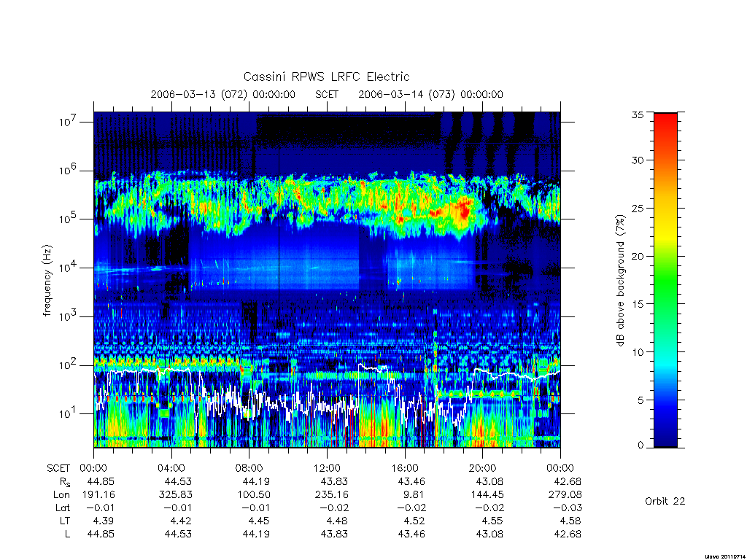This screenshot has height=560, width=747.
Task: Click the plot title Cassini RPWS LRFC Electric
Action: (x=326, y=77)
